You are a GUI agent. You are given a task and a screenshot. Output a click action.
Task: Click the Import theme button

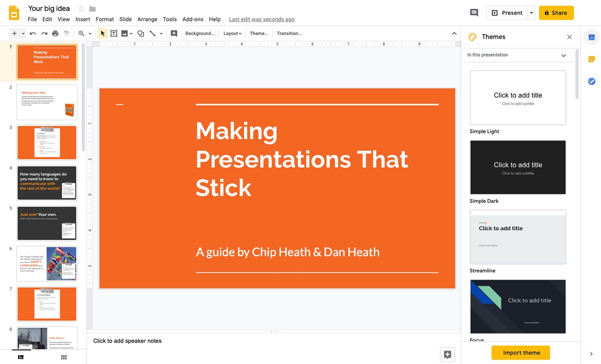[x=520, y=352]
